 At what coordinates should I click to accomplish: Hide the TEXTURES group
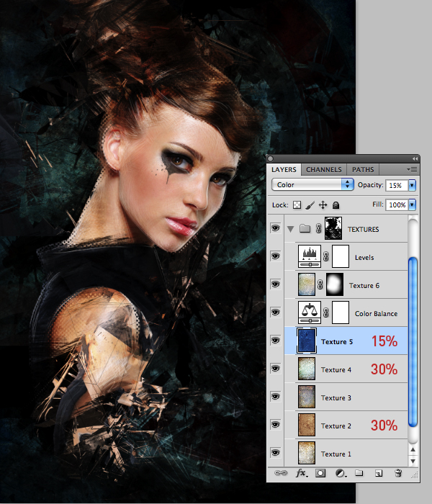pyautogui.click(x=276, y=228)
